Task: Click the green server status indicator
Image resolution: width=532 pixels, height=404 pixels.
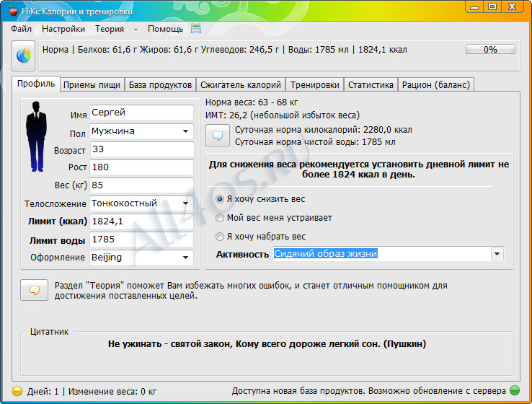Action: [x=515, y=391]
